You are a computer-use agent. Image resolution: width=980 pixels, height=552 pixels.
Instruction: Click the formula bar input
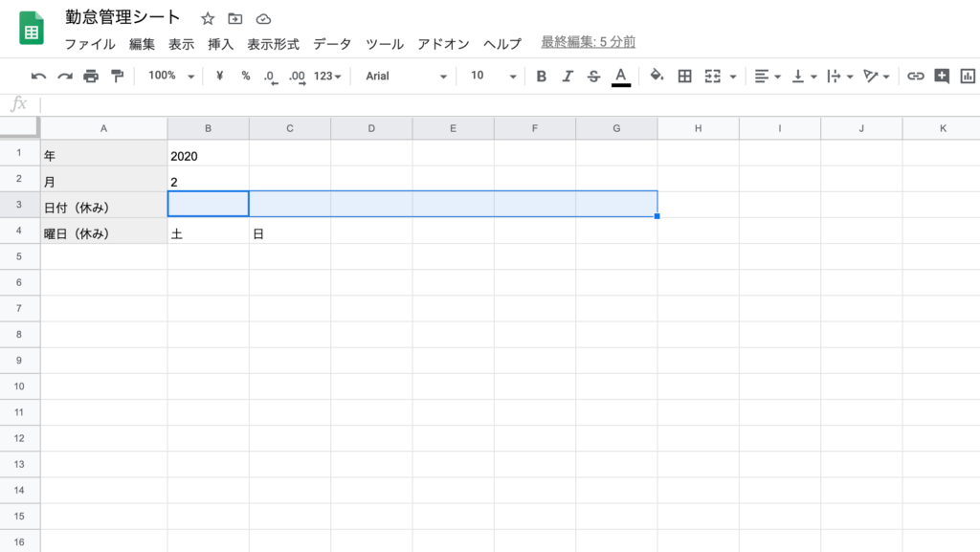tap(509, 103)
